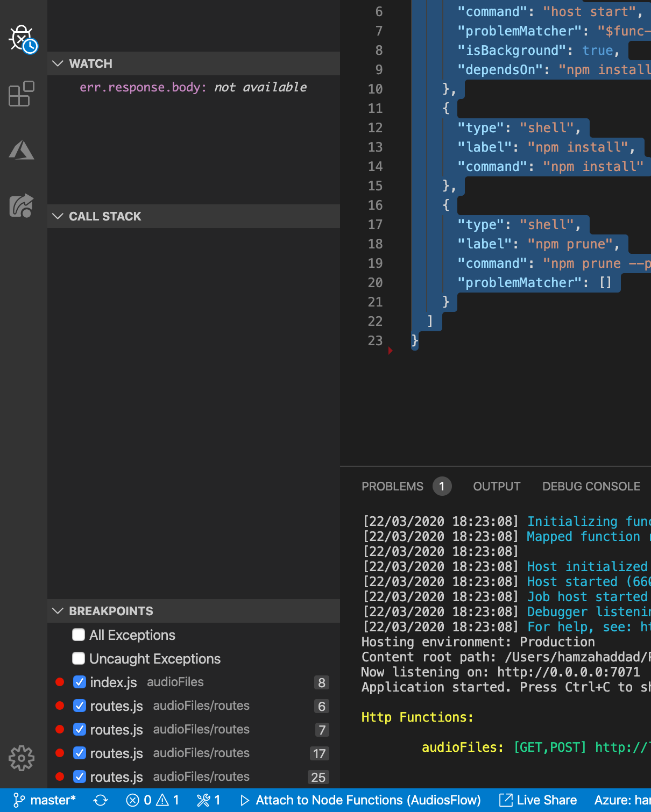Collapse the CALL STACK section

point(194,216)
